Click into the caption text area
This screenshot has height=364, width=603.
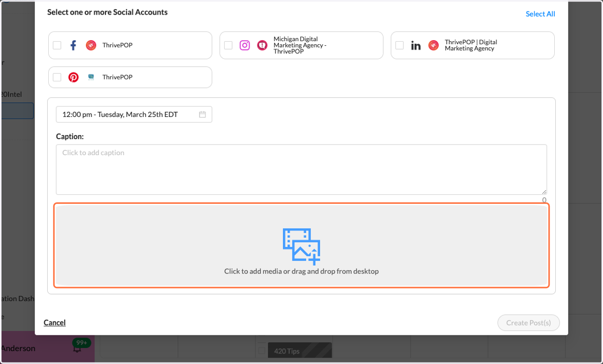coord(301,170)
